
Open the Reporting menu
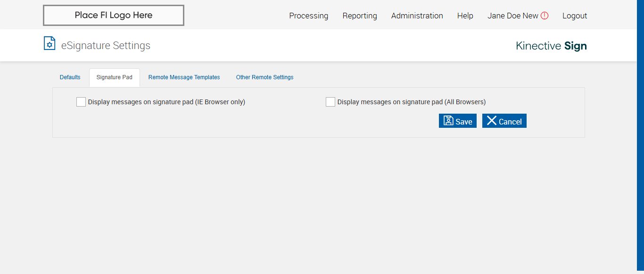point(360,16)
